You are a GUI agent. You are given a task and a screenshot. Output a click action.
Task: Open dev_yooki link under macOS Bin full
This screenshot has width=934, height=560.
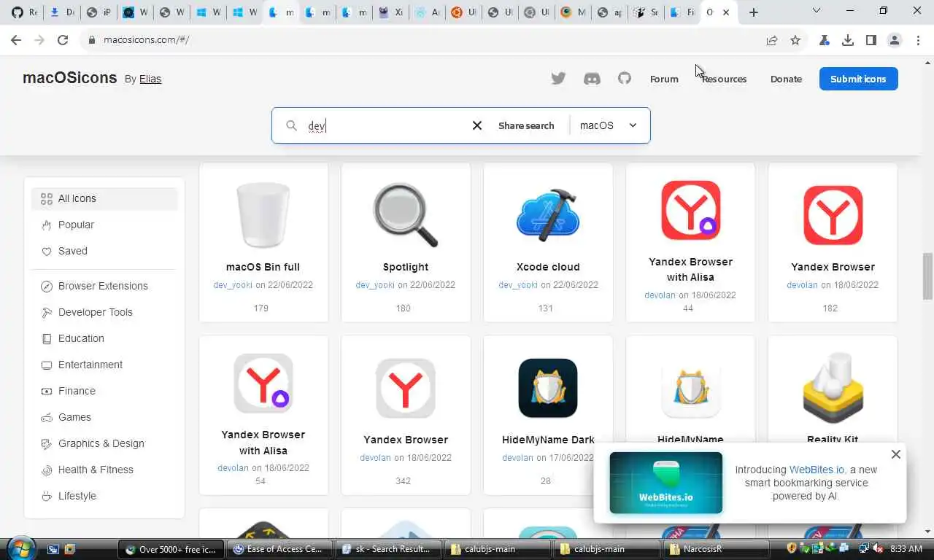click(x=232, y=284)
